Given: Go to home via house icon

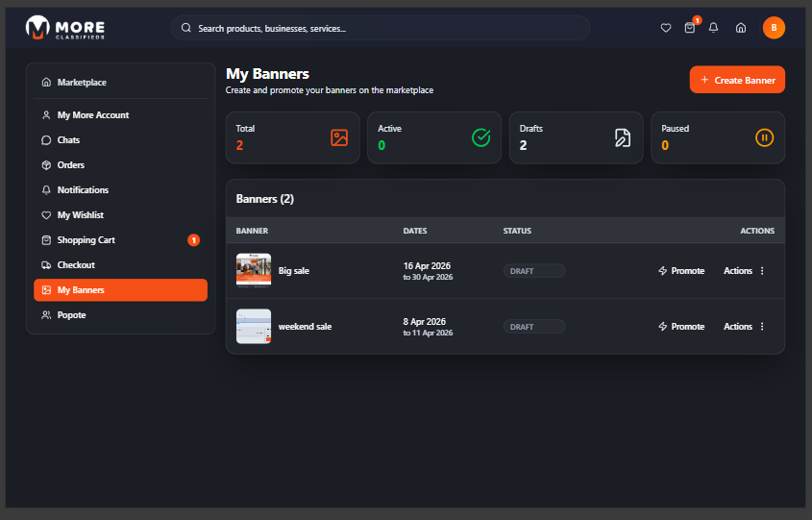Looking at the screenshot, I should tap(740, 28).
